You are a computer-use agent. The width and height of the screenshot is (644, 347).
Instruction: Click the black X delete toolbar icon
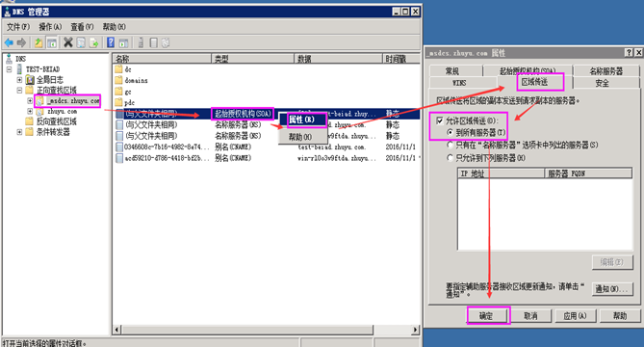point(68,42)
